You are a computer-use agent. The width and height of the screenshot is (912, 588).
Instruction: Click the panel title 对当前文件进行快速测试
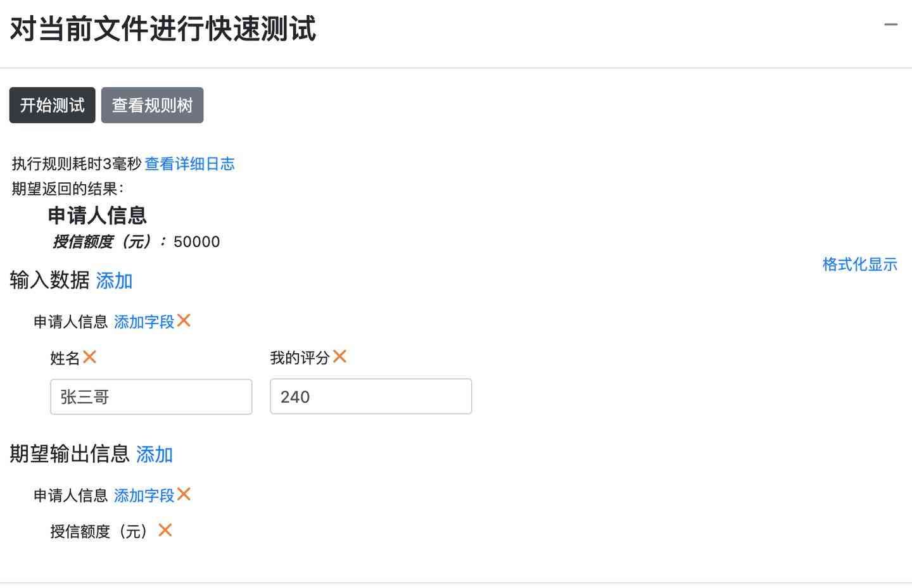coord(163,29)
